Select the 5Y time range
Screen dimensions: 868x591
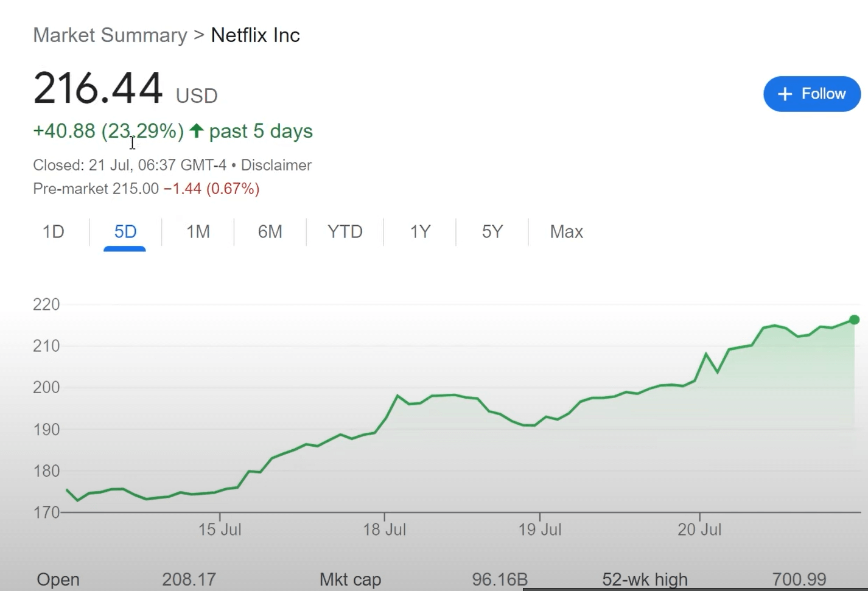pyautogui.click(x=492, y=231)
